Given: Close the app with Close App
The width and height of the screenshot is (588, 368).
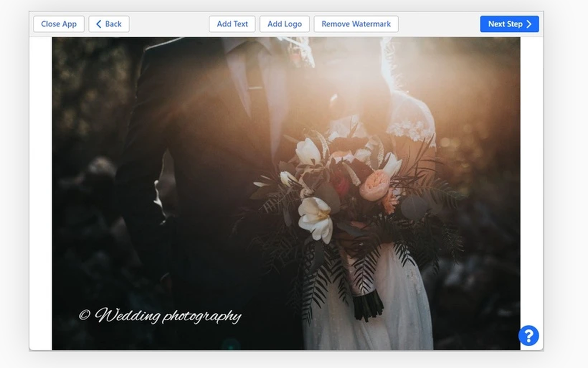Looking at the screenshot, I should coord(58,24).
